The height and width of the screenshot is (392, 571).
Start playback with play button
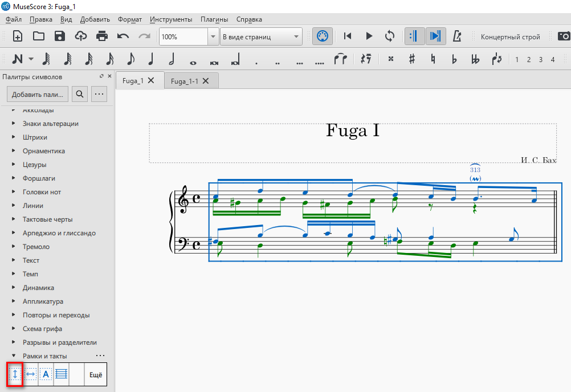(x=369, y=36)
